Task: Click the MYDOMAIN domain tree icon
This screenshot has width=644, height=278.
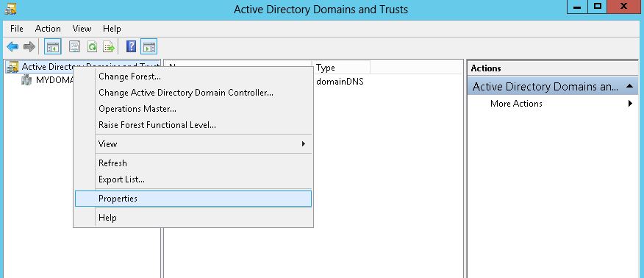Action: coord(26,79)
